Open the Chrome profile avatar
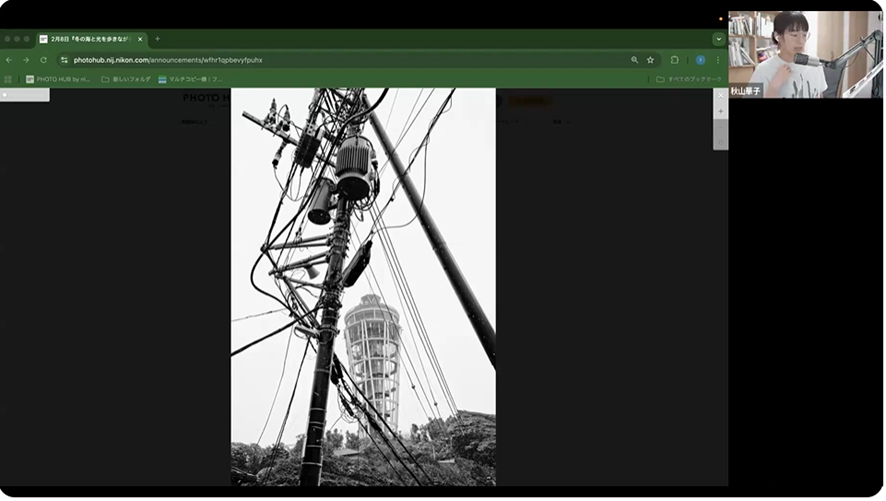 [x=700, y=60]
